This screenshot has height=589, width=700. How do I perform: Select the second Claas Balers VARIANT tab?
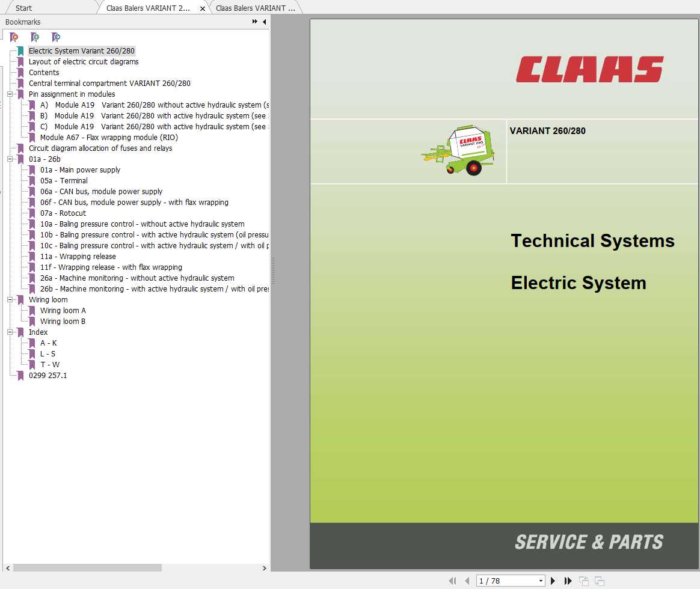click(255, 8)
